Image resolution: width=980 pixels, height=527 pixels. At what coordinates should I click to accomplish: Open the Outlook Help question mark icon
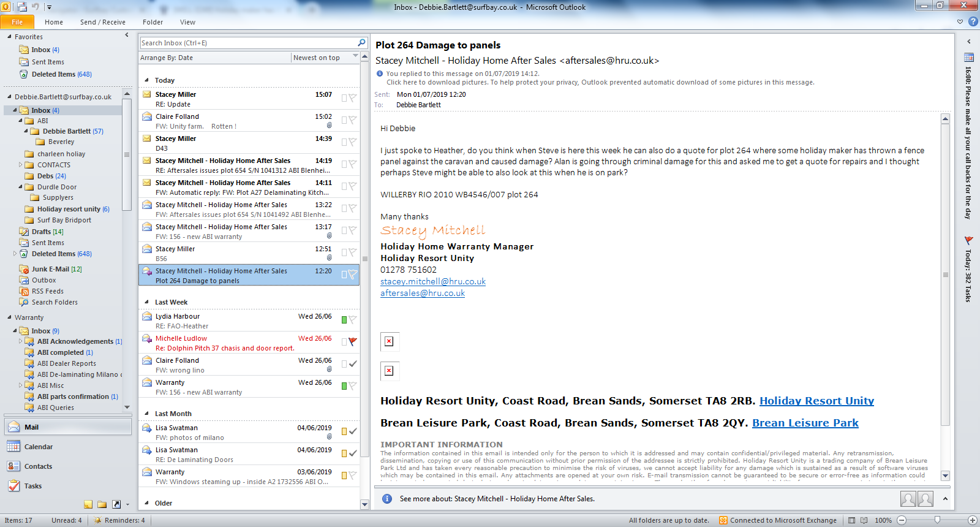pyautogui.click(x=973, y=21)
